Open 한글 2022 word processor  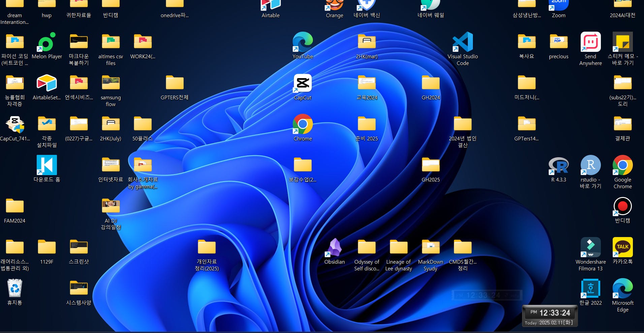coord(590,289)
